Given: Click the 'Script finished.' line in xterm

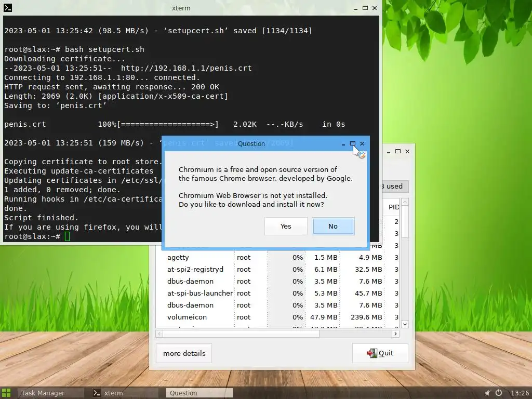Looking at the screenshot, I should coord(41,218).
